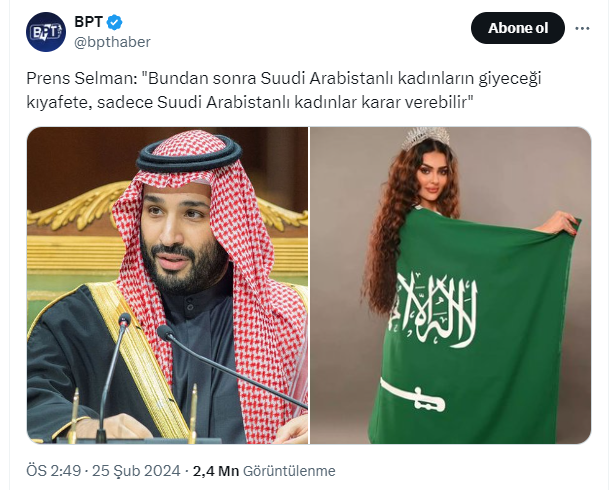Click the white sword on the green flag

412,395
